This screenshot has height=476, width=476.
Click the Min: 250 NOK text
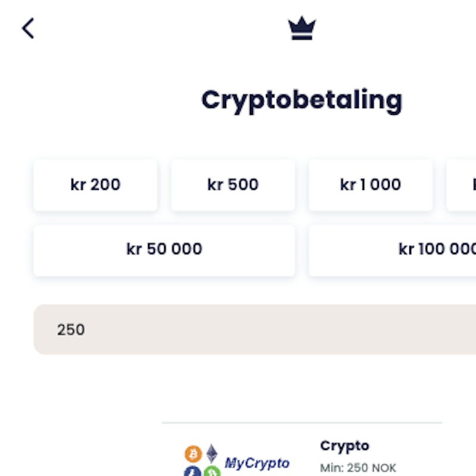(358, 468)
